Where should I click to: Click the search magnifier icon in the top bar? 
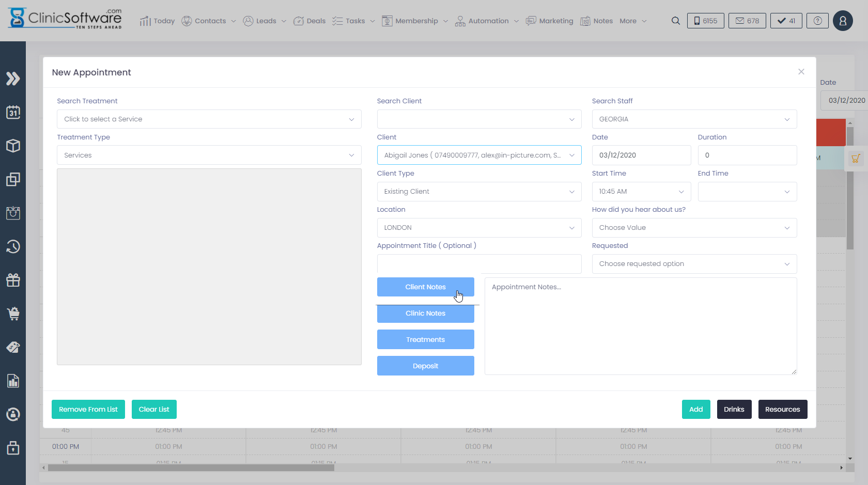pyautogui.click(x=676, y=21)
